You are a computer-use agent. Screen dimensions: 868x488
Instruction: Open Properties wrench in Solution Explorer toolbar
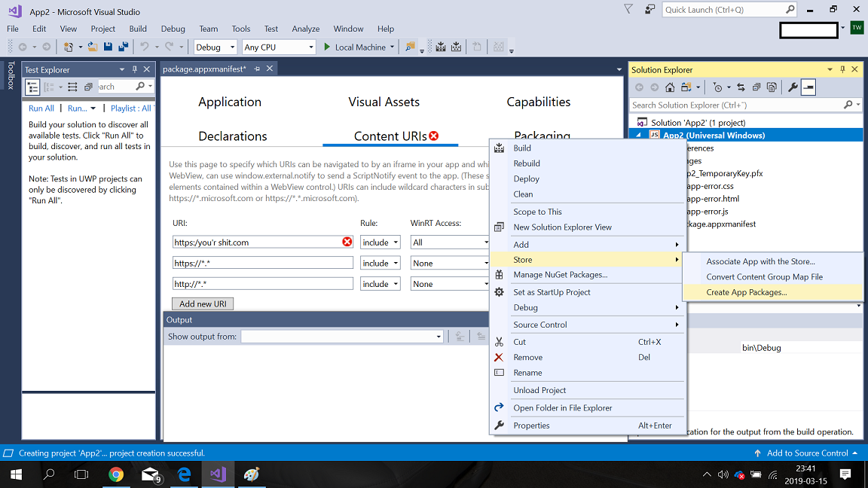point(793,87)
